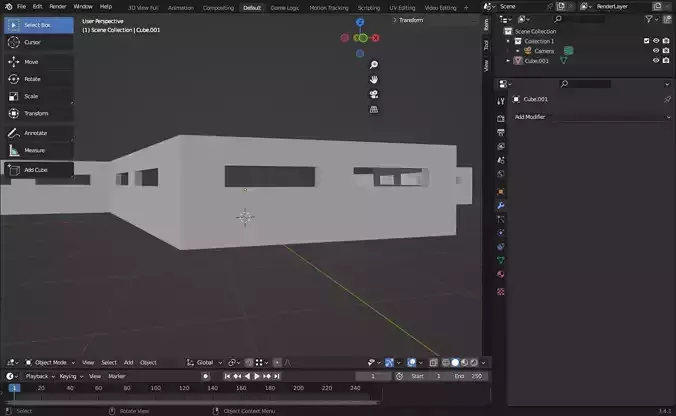Click the red X axis on navigation gizmo
Image resolution: width=676 pixels, height=416 pixels.
tap(376, 38)
